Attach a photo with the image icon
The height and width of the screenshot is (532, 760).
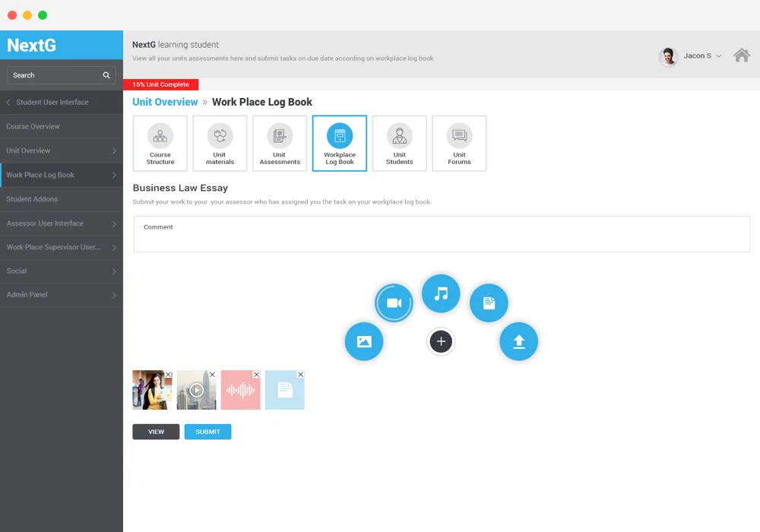[364, 341]
